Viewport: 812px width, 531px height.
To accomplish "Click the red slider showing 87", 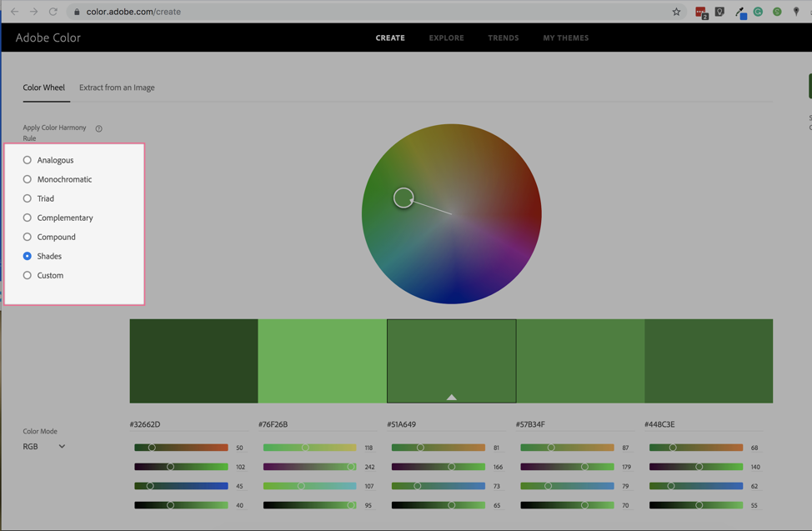I will tap(567, 447).
